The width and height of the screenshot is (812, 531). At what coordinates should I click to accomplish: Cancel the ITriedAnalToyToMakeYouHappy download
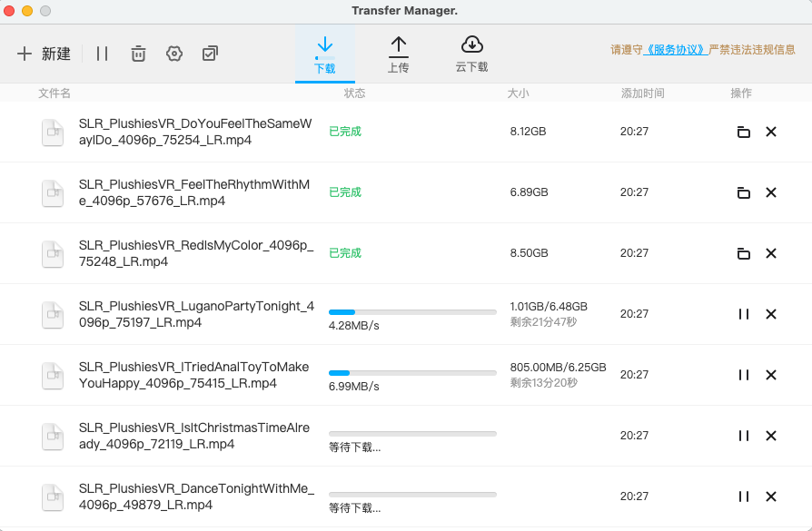tap(771, 375)
